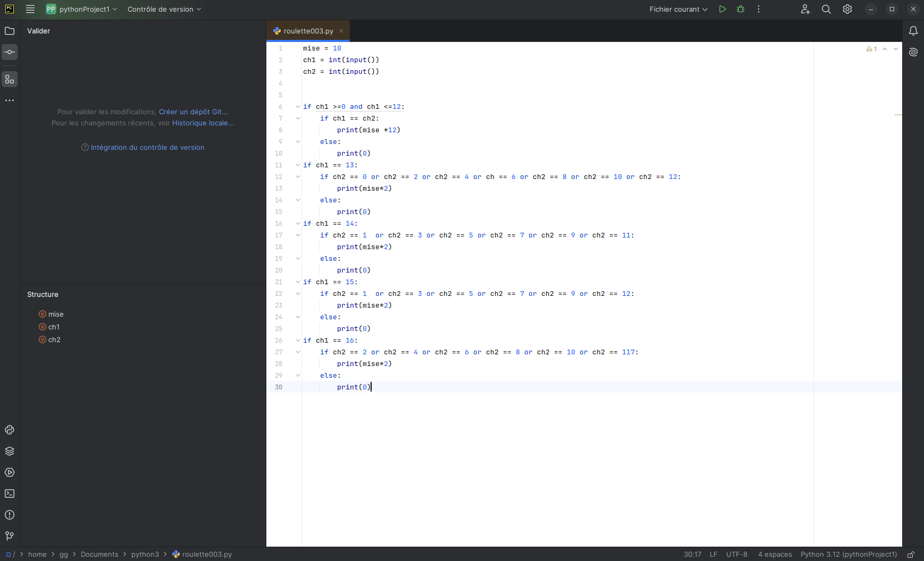Toggle read-only lock icon in status bar
Image resolution: width=924 pixels, height=561 pixels.
[x=911, y=554]
